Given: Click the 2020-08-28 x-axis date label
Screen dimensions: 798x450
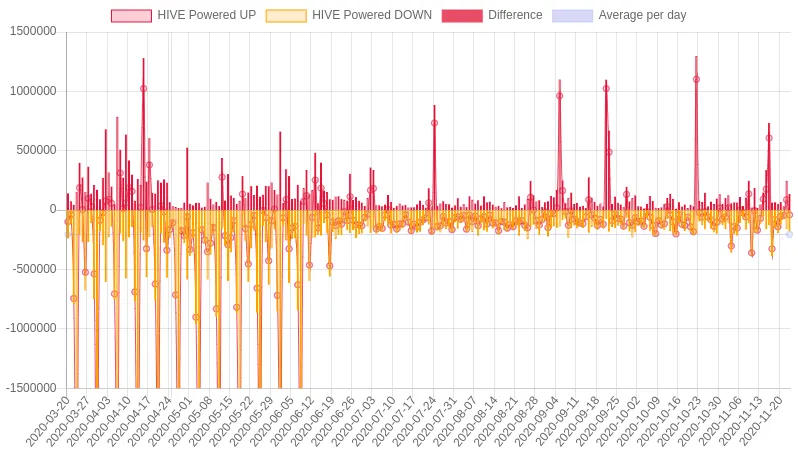Looking at the screenshot, I should point(515,421).
